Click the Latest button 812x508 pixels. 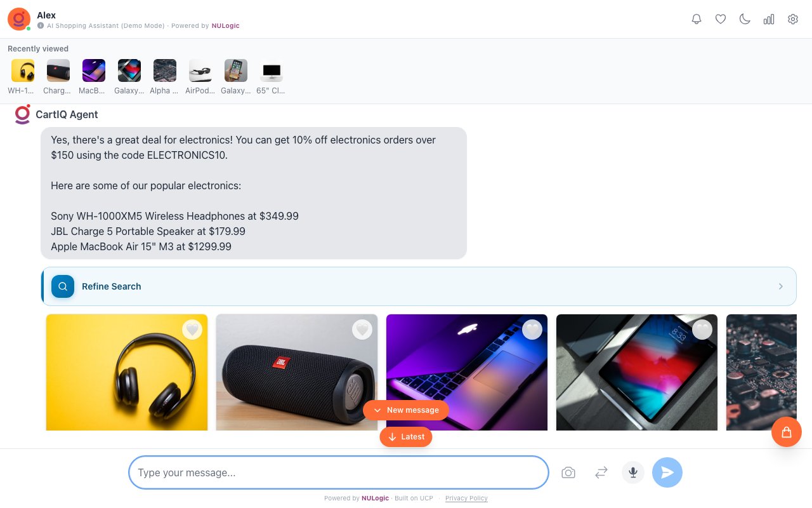pos(406,437)
